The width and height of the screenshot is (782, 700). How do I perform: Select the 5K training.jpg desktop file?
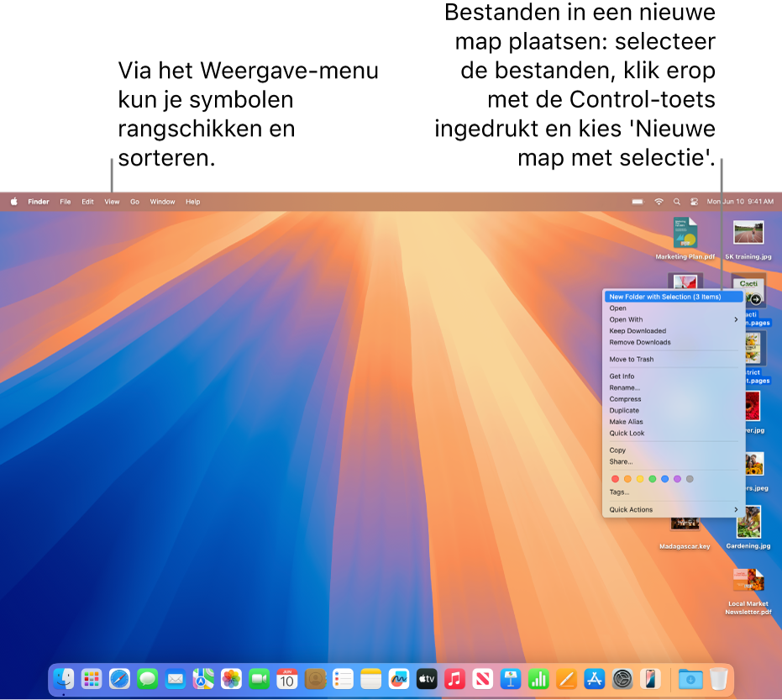point(748,240)
